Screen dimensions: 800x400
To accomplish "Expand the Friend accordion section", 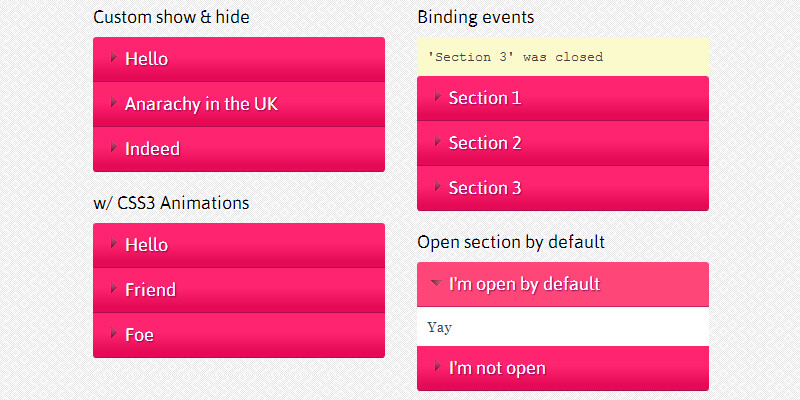I will pos(238,290).
